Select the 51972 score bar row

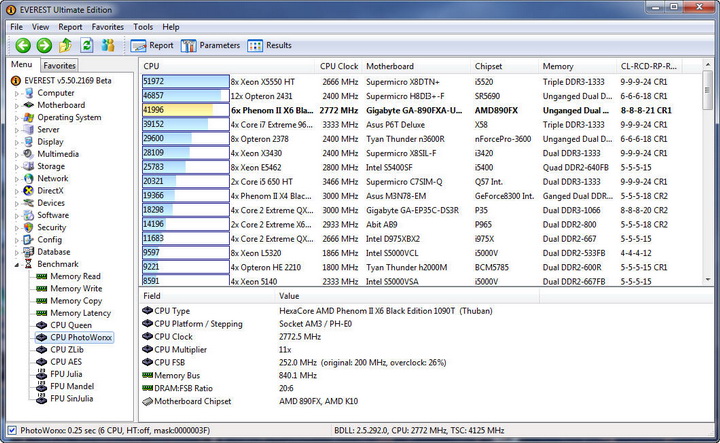coord(186,82)
